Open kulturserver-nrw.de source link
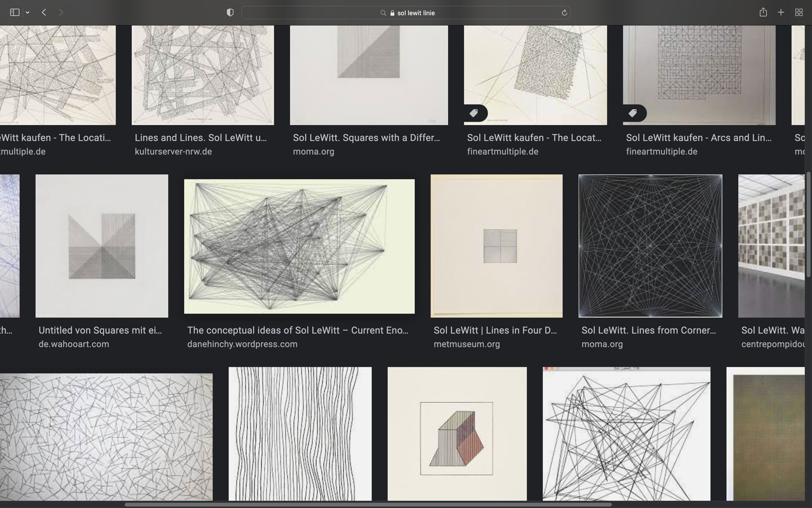Image resolution: width=812 pixels, height=508 pixels. click(x=173, y=152)
